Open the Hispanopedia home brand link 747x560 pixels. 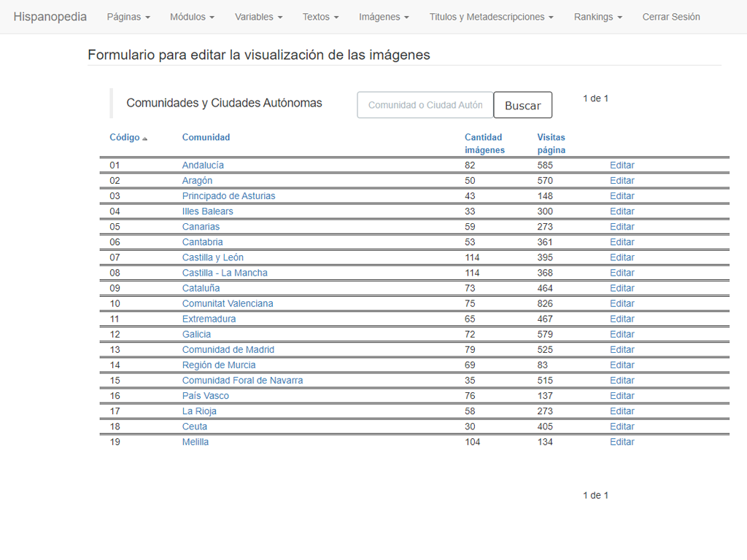(x=50, y=17)
